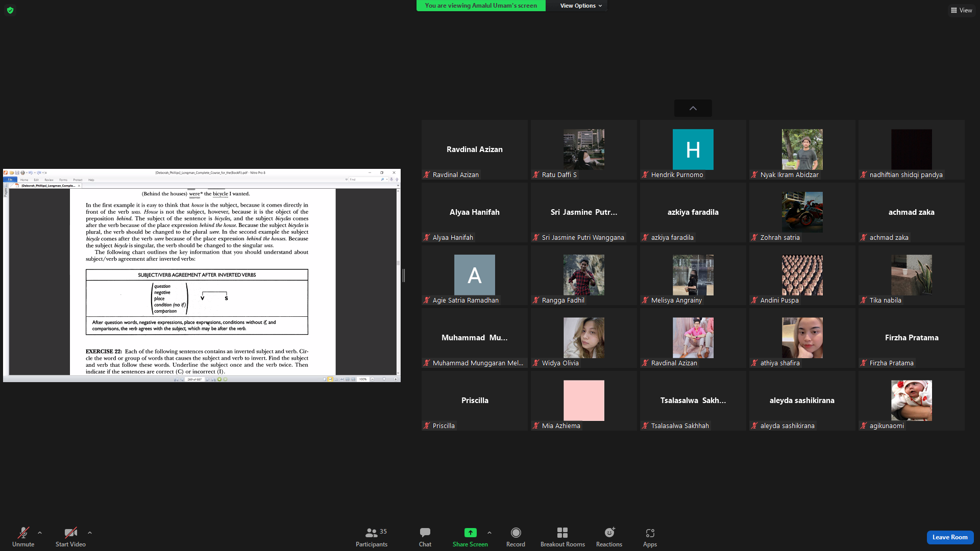The image size is (980, 551).
Task: Click the Leave Room button
Action: coord(950,537)
